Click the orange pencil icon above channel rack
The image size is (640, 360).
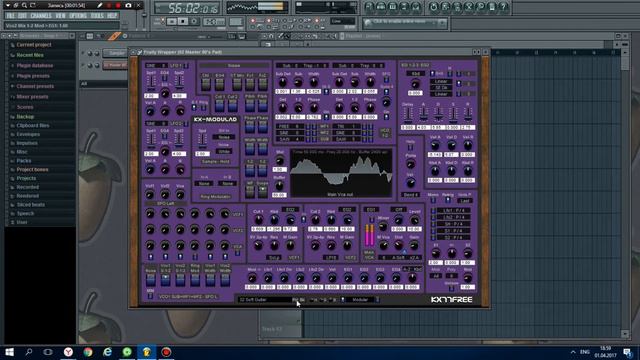pos(114,36)
